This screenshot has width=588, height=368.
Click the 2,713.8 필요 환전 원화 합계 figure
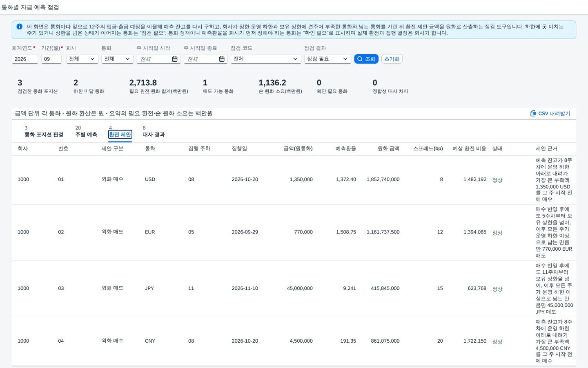pyautogui.click(x=143, y=83)
